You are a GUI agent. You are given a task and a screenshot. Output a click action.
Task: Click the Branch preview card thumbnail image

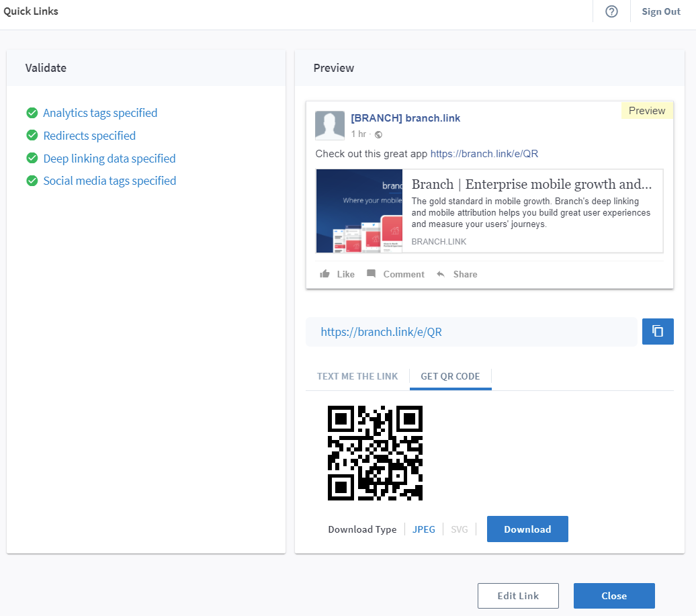click(x=359, y=211)
